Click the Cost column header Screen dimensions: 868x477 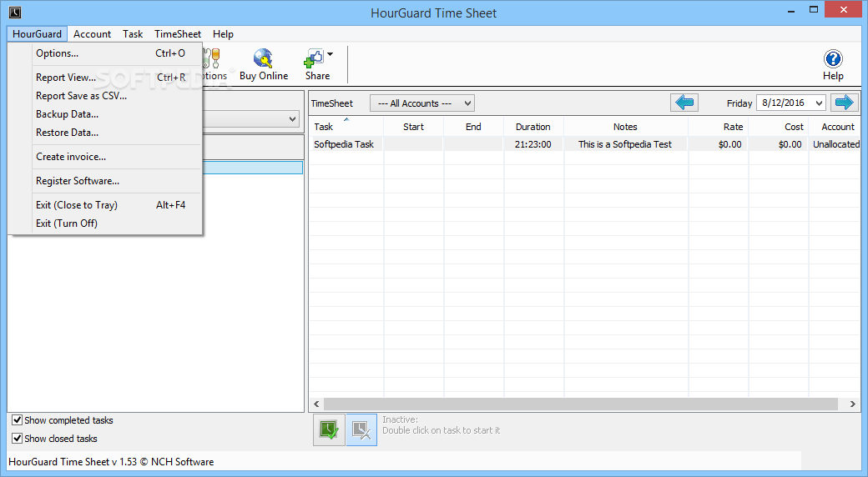(x=778, y=127)
